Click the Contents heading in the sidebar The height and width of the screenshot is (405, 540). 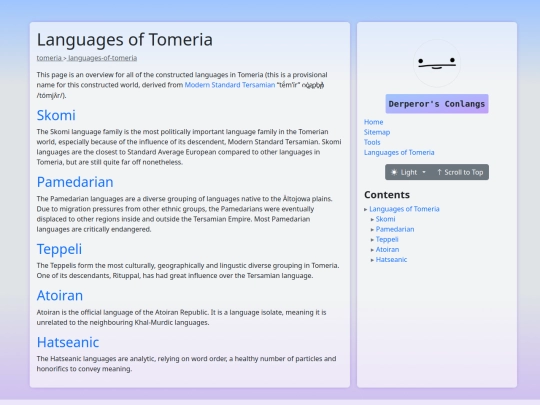point(387,195)
